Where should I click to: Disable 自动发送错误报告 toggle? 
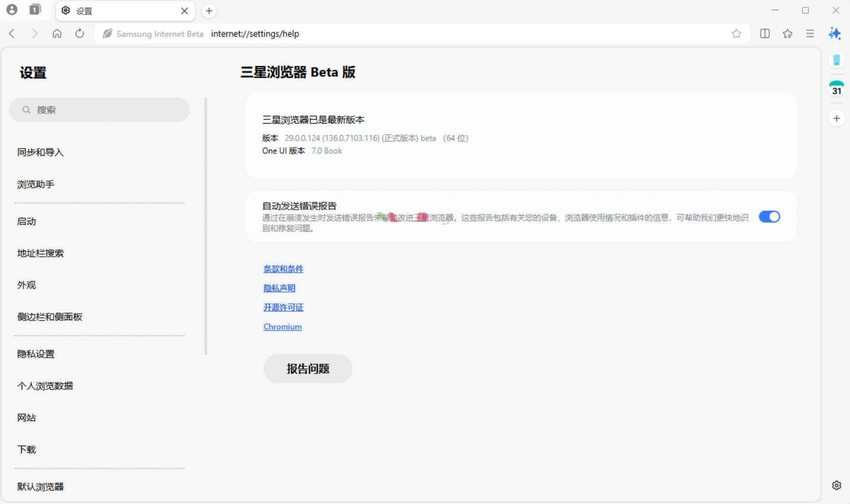point(770,217)
